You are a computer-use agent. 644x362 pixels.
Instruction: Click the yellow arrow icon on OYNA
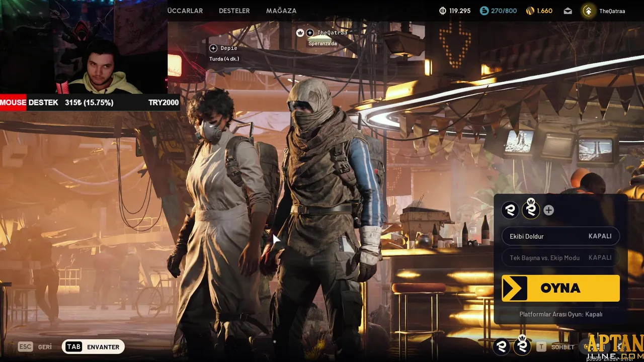(x=514, y=288)
